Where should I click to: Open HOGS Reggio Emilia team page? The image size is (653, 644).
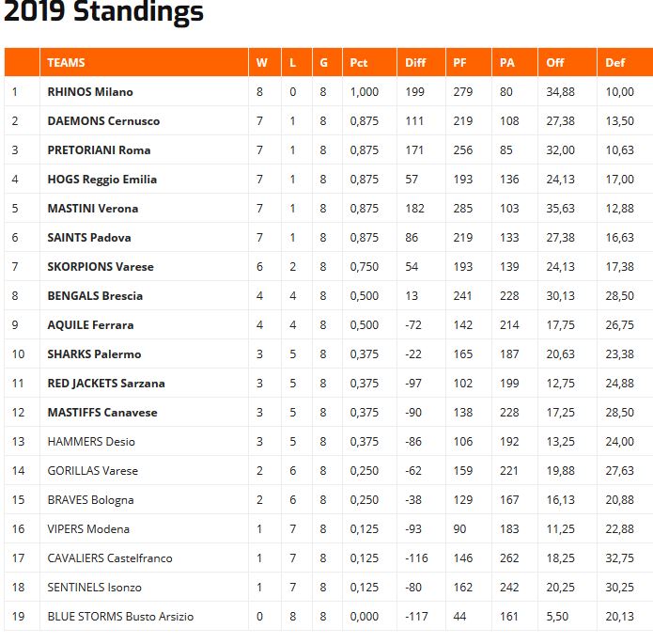(x=101, y=180)
